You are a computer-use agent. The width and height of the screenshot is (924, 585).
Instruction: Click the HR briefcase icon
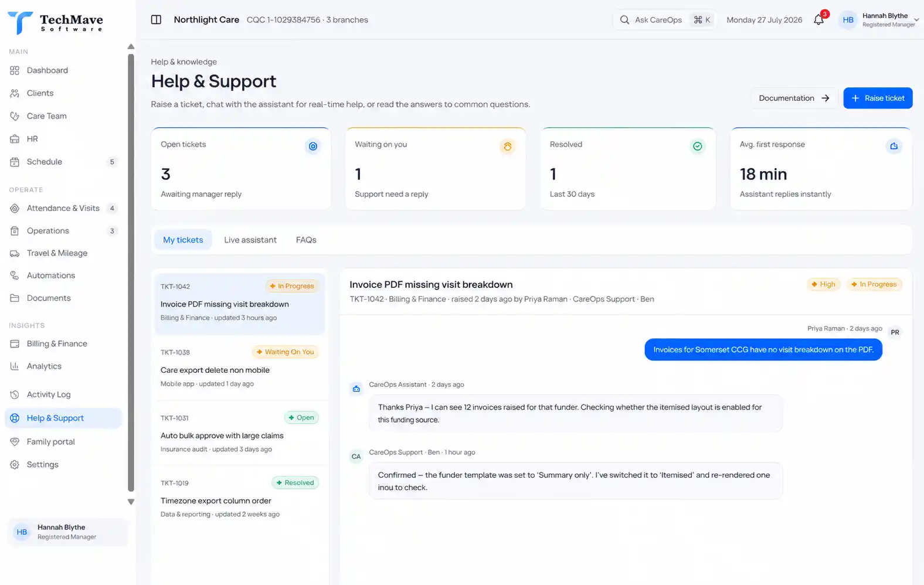15,139
